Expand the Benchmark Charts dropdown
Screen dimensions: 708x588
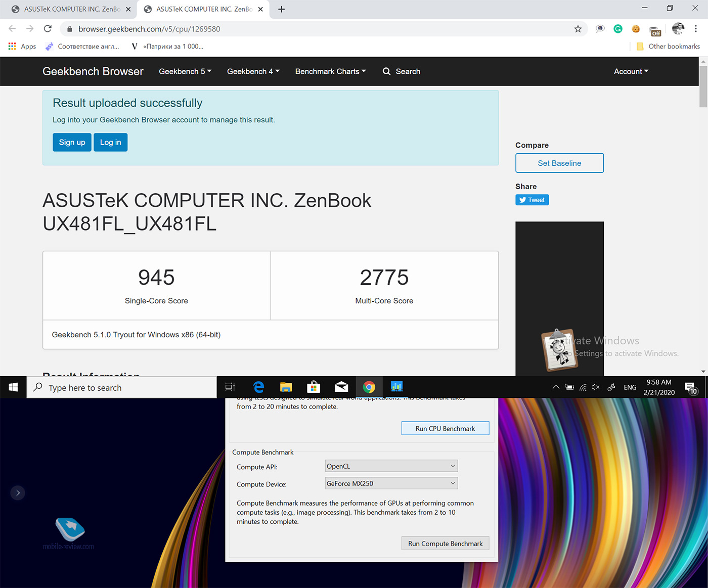[331, 71]
